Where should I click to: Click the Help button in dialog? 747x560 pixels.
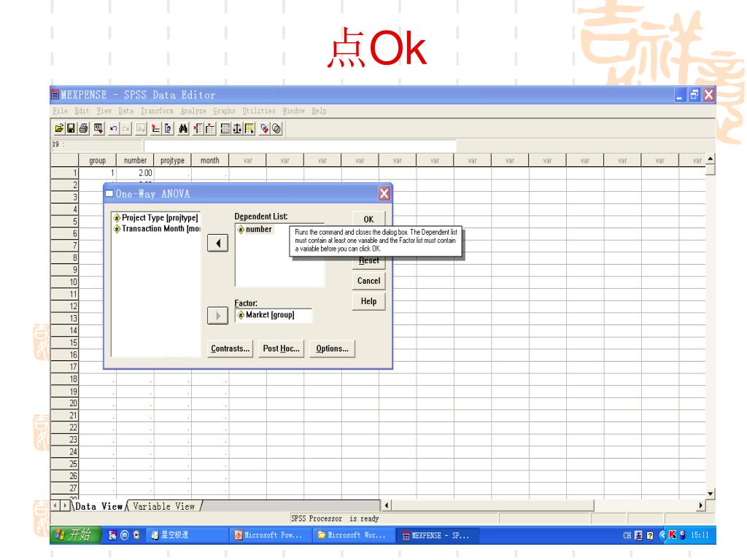click(x=368, y=301)
